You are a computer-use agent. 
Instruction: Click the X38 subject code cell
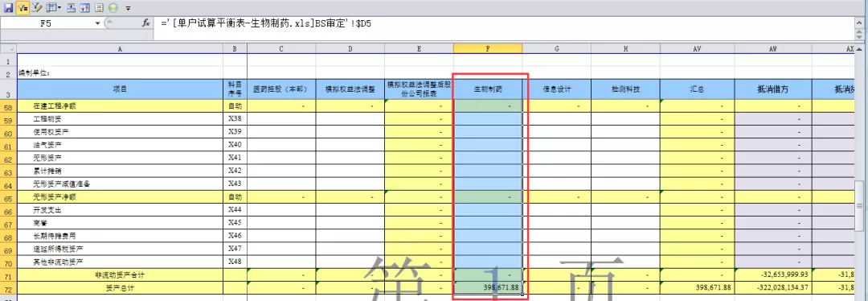tap(235, 119)
